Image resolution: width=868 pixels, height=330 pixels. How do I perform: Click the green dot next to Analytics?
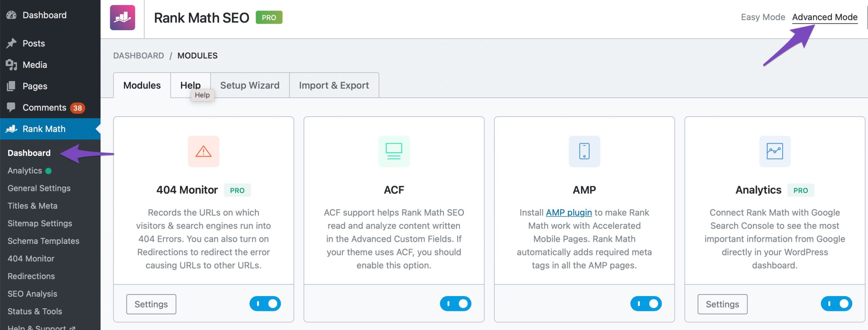48,171
